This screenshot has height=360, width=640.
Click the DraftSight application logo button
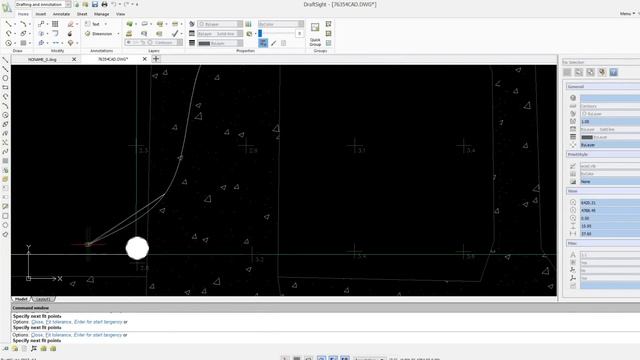(7, 7)
